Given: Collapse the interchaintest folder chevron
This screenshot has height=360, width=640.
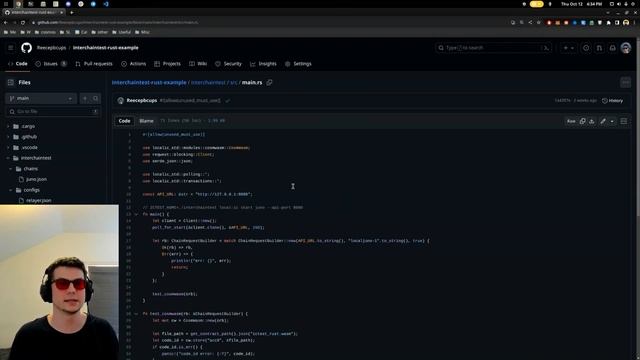Looking at the screenshot, I should point(8,158).
